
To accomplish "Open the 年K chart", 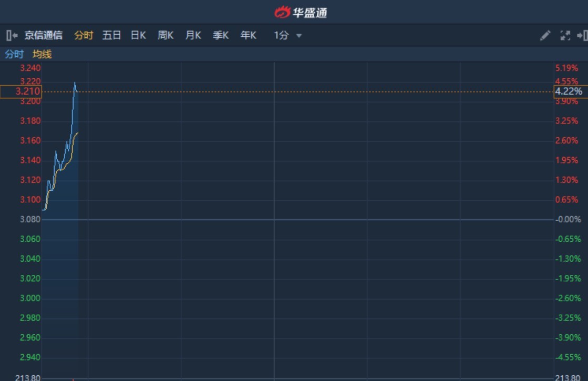I will coord(248,35).
